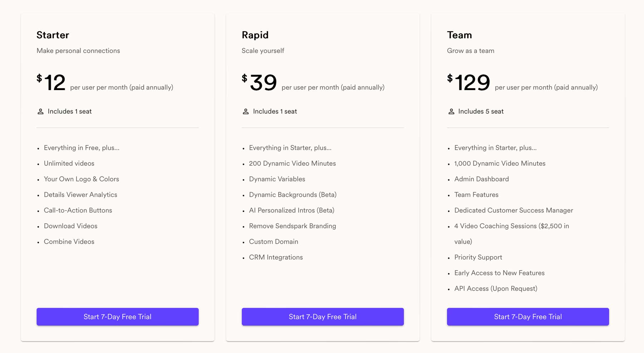Click the Custom Domain feature item

point(273,242)
